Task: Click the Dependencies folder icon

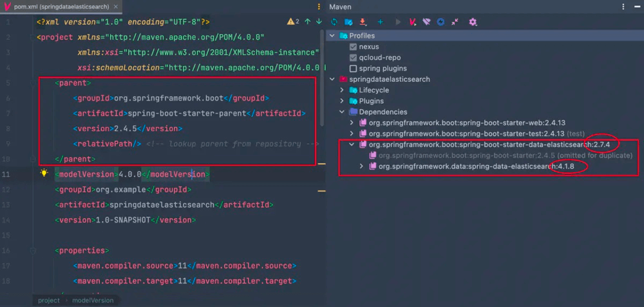Action: point(353,112)
